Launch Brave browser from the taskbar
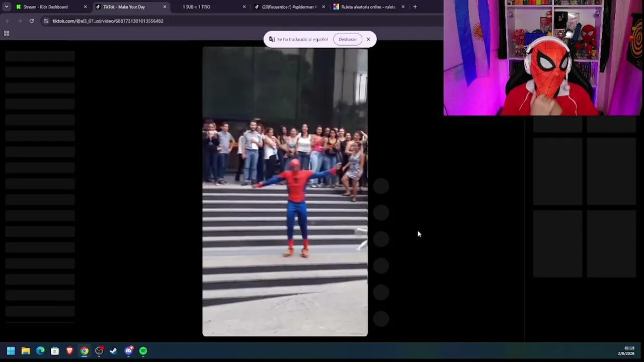The height and width of the screenshot is (362, 644). [69, 351]
